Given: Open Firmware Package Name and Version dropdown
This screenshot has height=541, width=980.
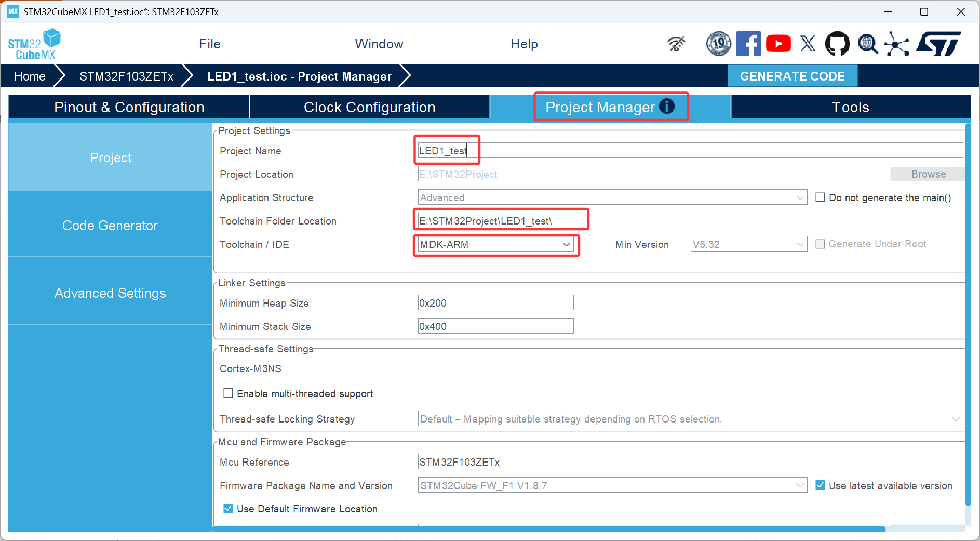Looking at the screenshot, I should click(612, 485).
